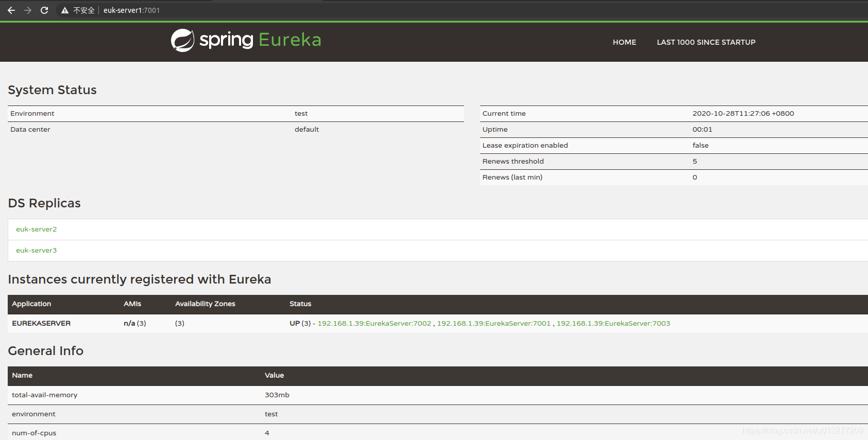Select the Renews (last min) value 0
Viewport: 868px width, 440px height.
tap(694, 178)
